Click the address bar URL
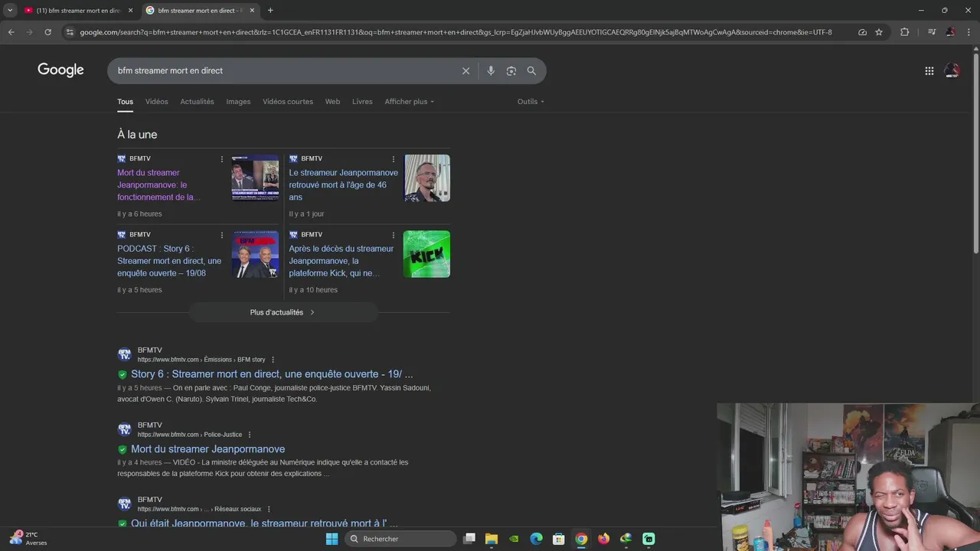Image resolution: width=980 pixels, height=551 pixels. pyautogui.click(x=456, y=32)
